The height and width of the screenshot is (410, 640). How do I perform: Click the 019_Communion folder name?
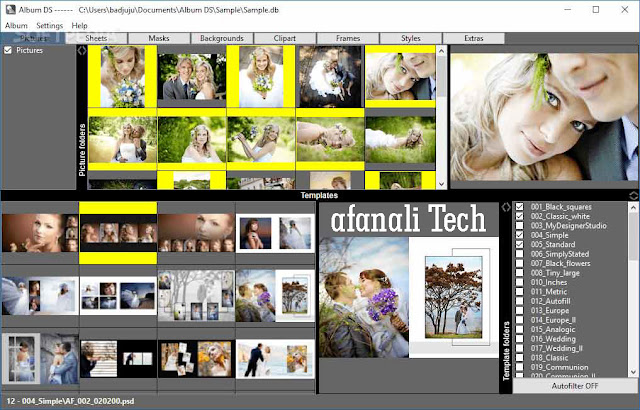point(559,367)
